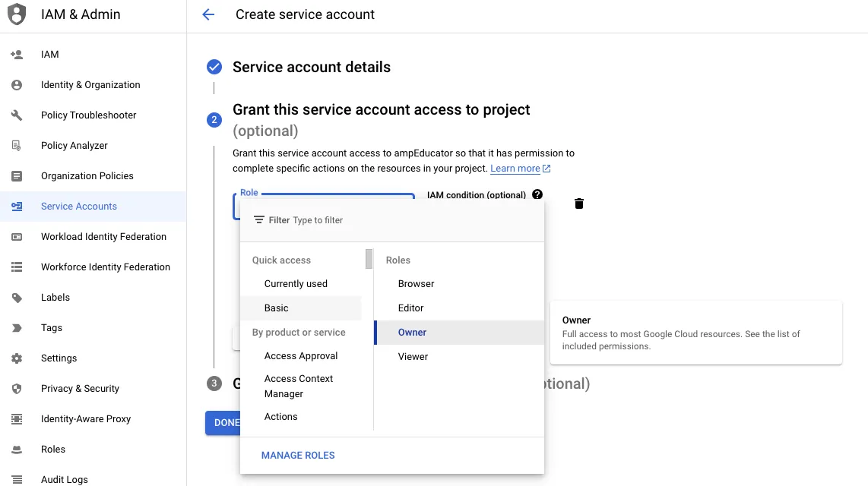Click the IAM & Admin shield icon
Image resolution: width=868 pixels, height=486 pixels.
pos(17,14)
